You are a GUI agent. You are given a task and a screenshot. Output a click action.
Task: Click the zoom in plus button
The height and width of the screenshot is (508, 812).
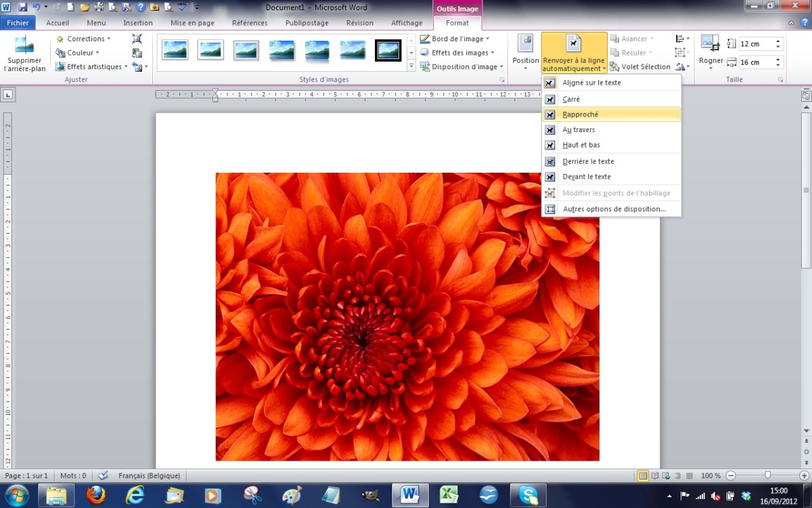pyautogui.click(x=804, y=475)
